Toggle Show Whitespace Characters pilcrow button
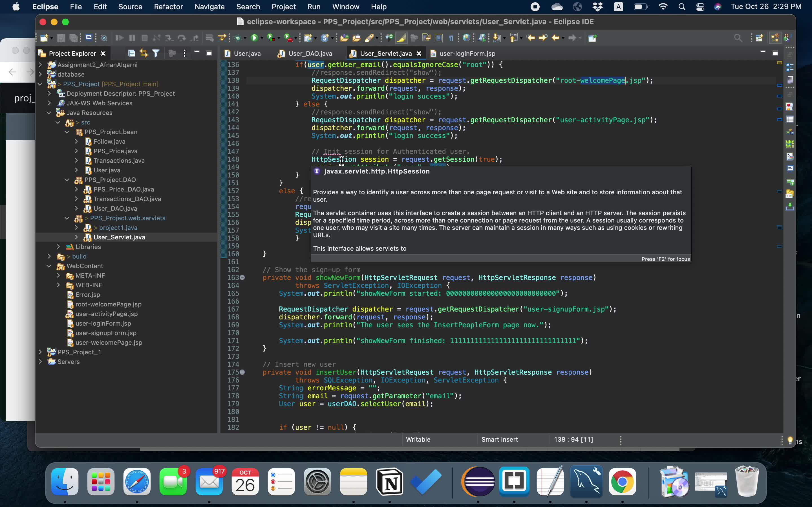This screenshot has height=507, width=812. [451, 38]
